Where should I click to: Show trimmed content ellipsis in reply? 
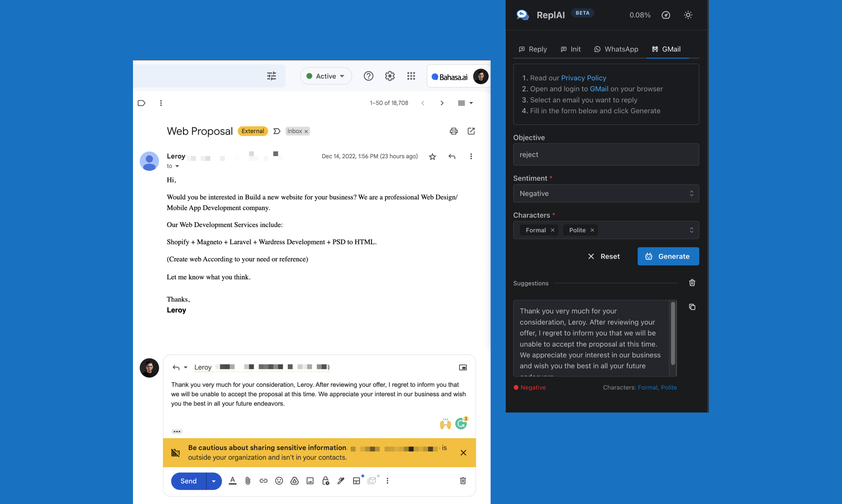[177, 431]
